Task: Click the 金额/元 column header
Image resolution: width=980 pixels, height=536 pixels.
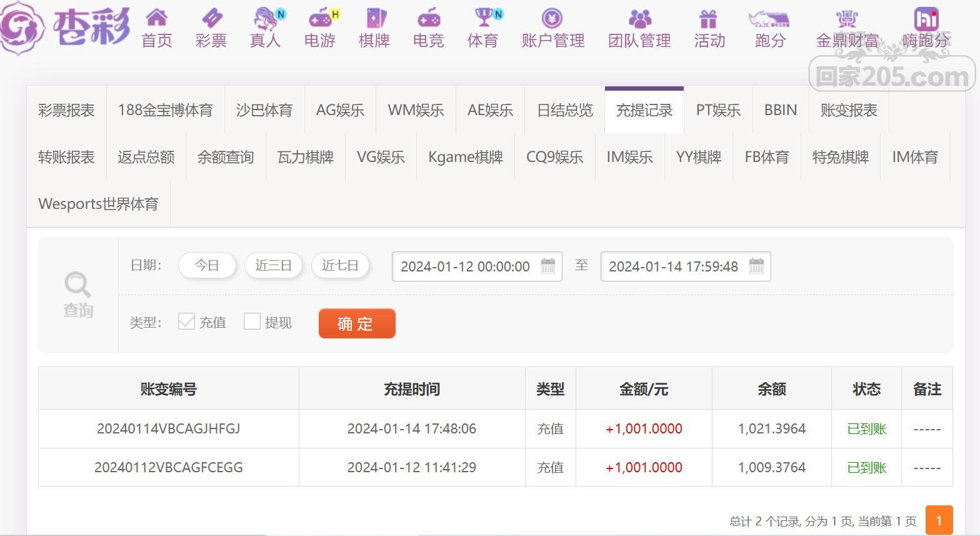Action: (x=644, y=389)
